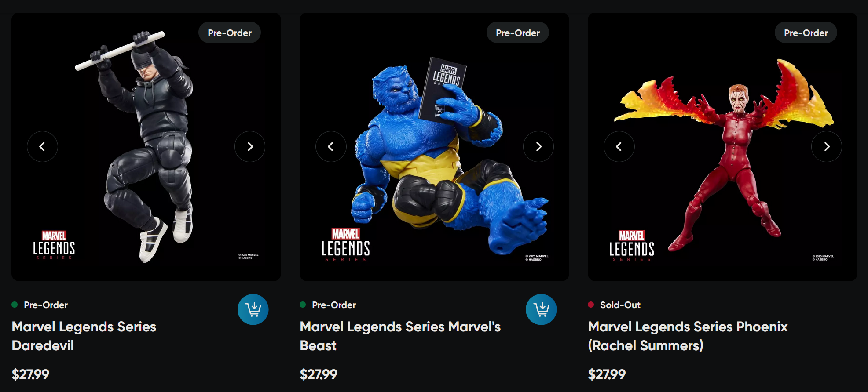Image resolution: width=868 pixels, height=392 pixels.
Task: Show next Daredevil product image
Action: coord(250,147)
